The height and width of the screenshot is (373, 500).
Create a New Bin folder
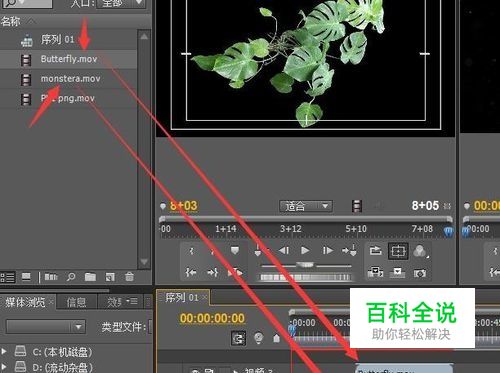[x=90, y=277]
